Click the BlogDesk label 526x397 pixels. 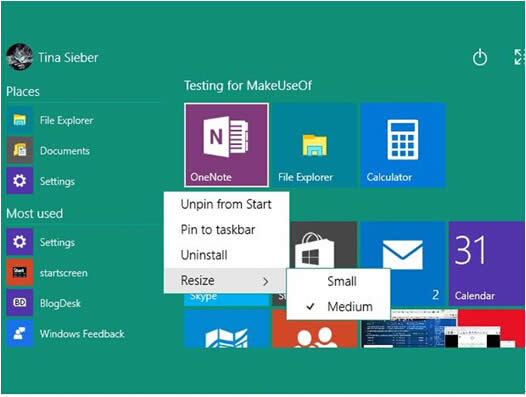60,303
